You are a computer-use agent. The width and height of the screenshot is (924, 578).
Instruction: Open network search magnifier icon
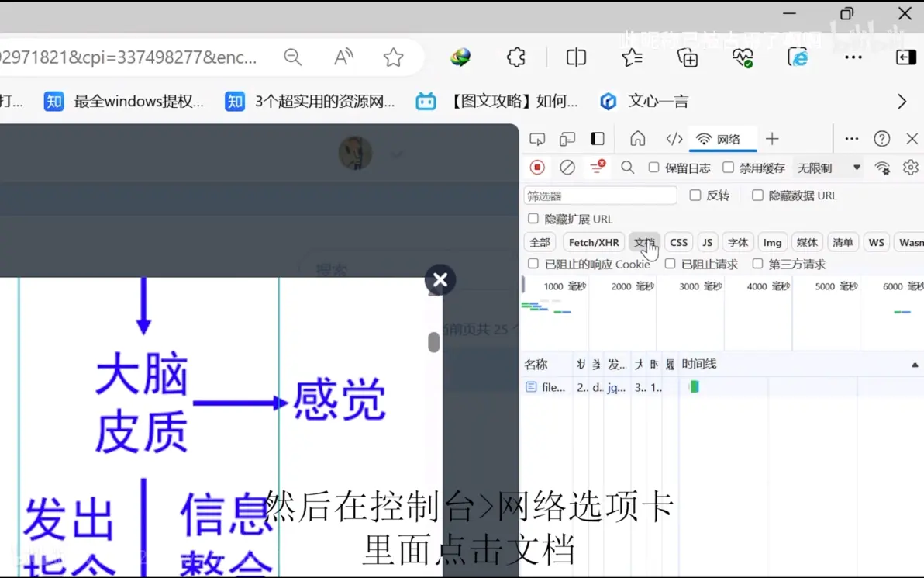(628, 168)
